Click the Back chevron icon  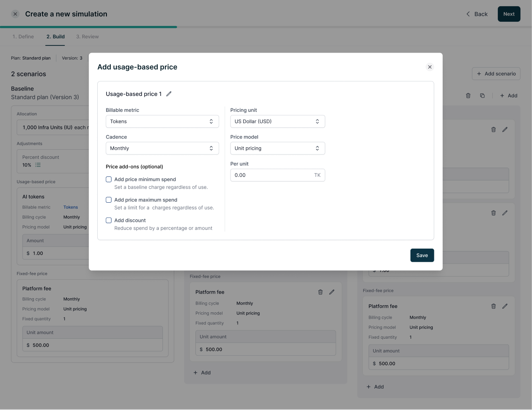pos(468,14)
